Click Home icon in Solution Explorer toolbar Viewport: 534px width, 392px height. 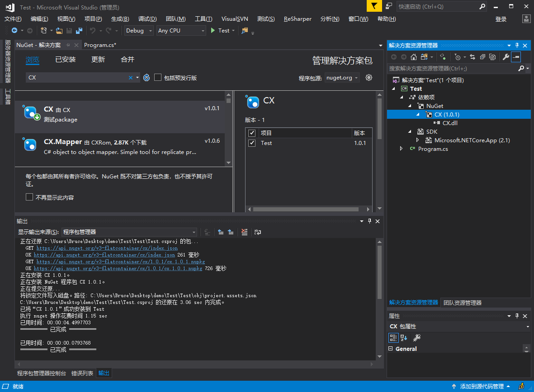click(x=413, y=57)
